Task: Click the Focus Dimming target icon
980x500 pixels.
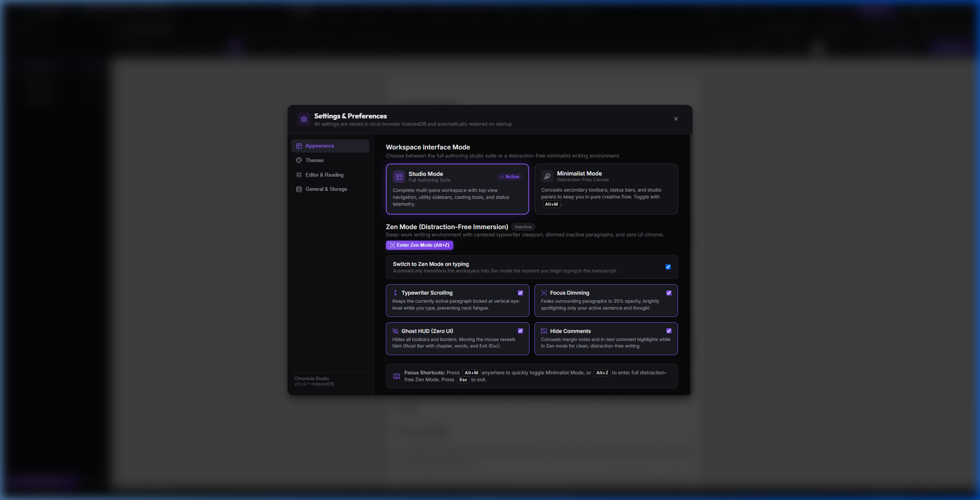Action: pos(544,293)
